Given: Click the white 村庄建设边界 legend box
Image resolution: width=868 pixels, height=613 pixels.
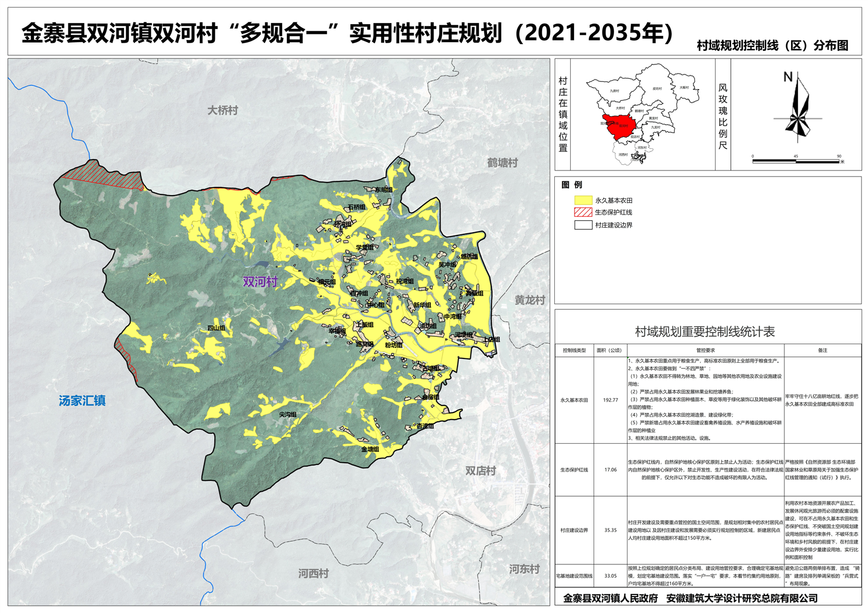Looking at the screenshot, I should (x=583, y=225).
